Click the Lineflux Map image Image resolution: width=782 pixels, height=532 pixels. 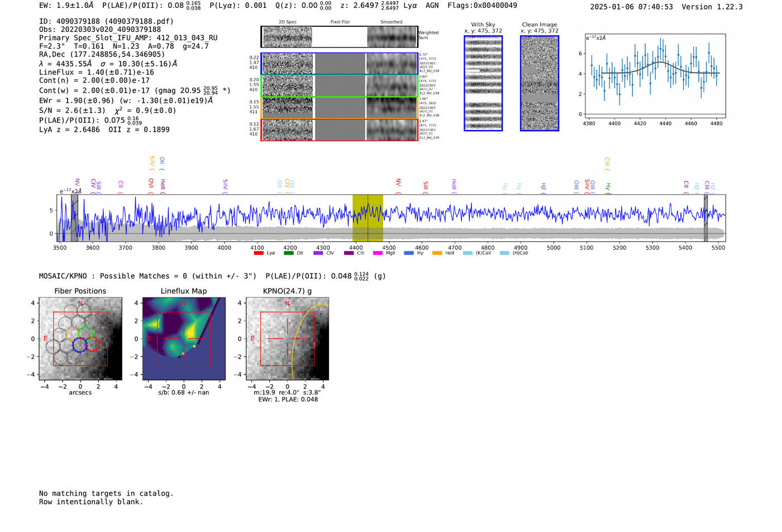click(184, 339)
